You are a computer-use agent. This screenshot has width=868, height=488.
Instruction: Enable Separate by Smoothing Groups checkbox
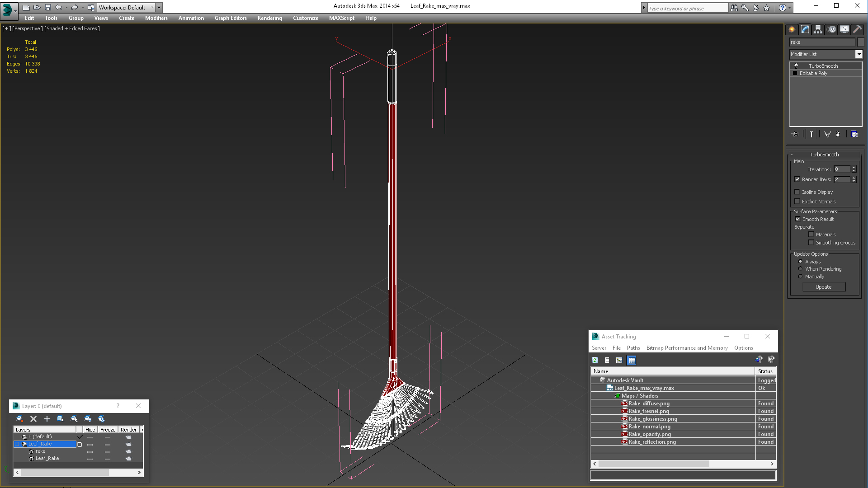[x=811, y=243]
